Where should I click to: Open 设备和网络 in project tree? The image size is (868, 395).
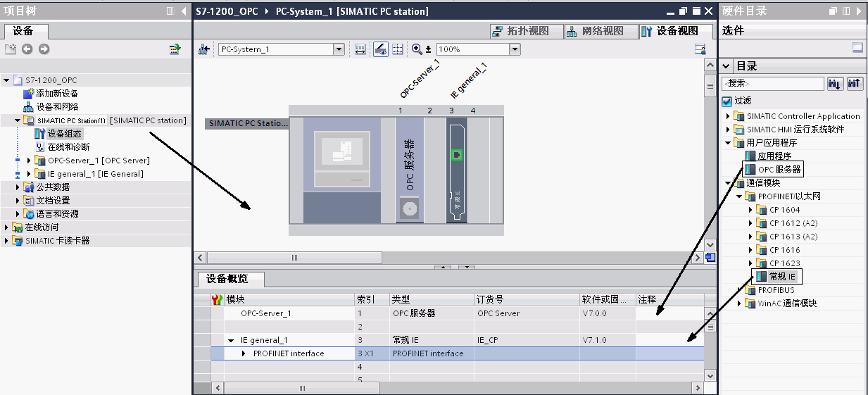[57, 107]
